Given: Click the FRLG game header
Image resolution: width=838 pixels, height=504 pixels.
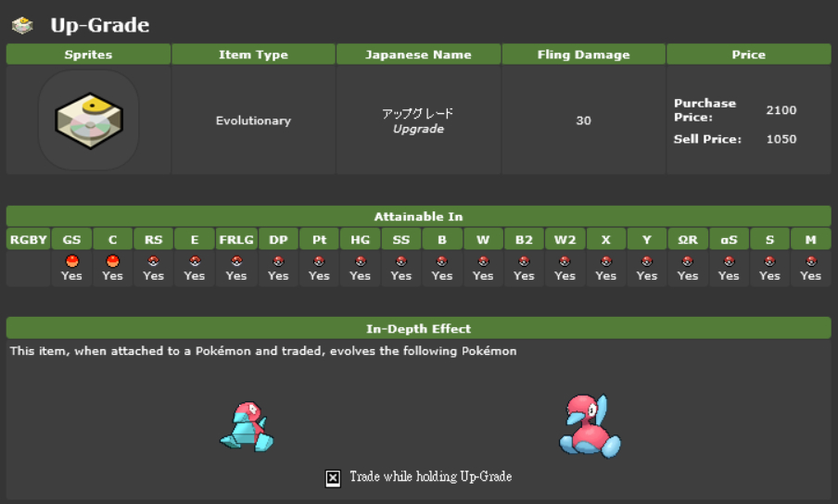Looking at the screenshot, I should (236, 239).
